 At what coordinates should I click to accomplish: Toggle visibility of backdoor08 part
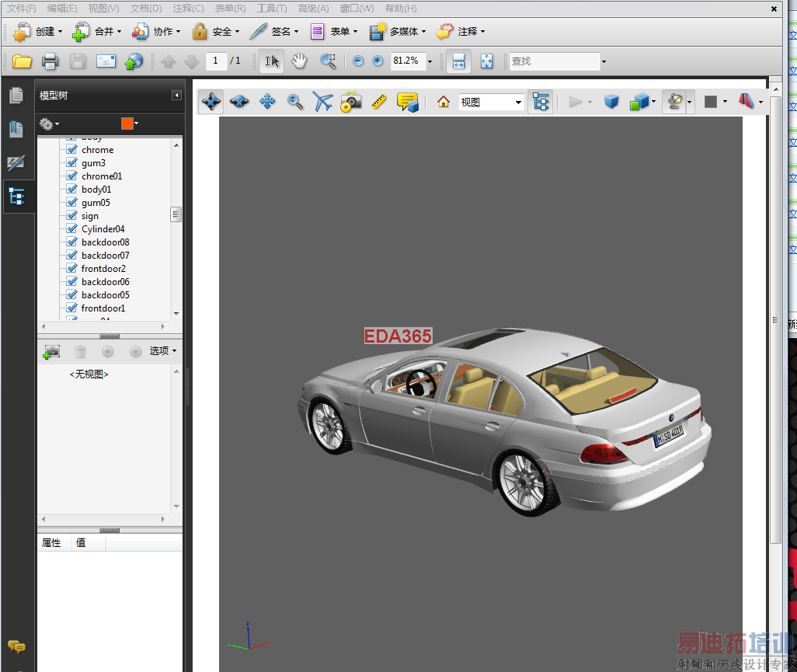pyautogui.click(x=71, y=242)
